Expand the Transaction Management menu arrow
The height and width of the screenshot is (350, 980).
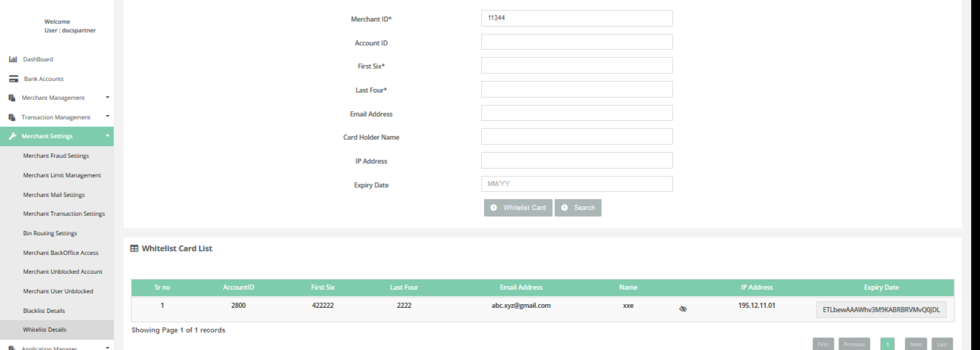108,117
